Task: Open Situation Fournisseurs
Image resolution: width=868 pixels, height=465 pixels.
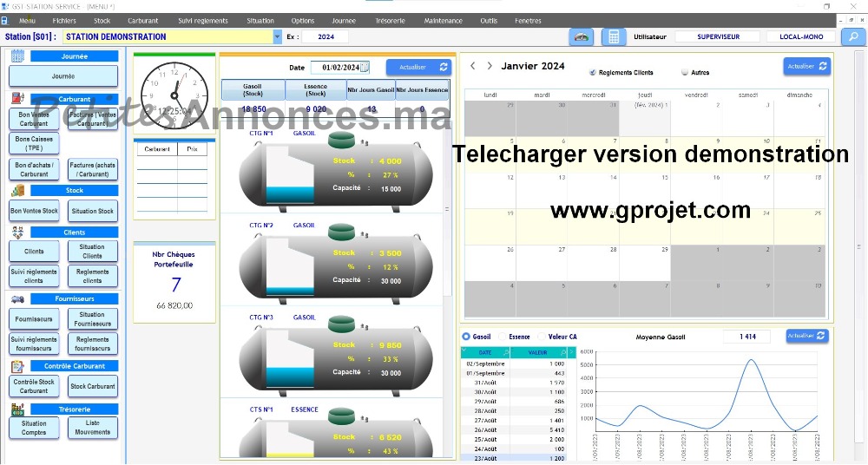Action: [93, 319]
